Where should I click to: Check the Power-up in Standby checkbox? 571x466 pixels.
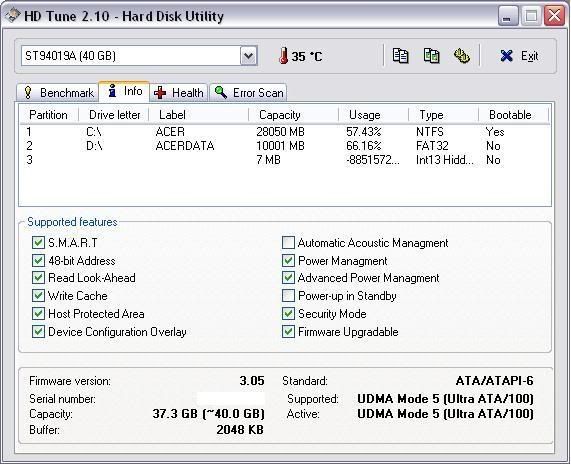pyautogui.click(x=288, y=296)
